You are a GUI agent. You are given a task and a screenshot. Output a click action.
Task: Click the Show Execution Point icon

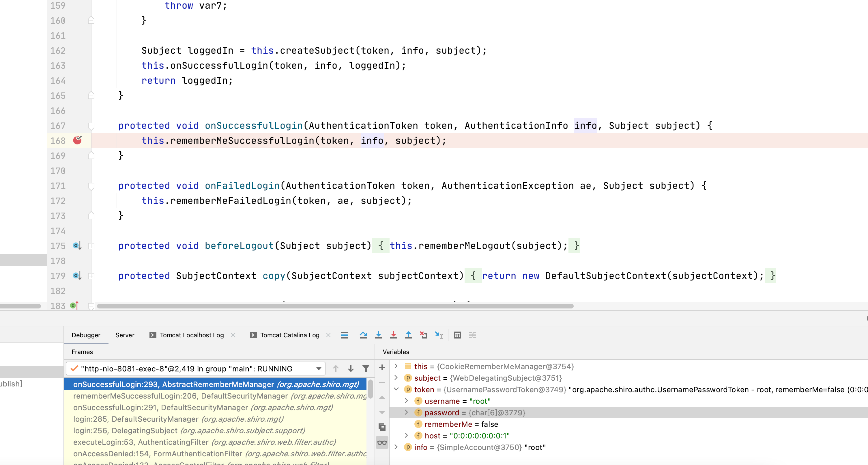[344, 335]
